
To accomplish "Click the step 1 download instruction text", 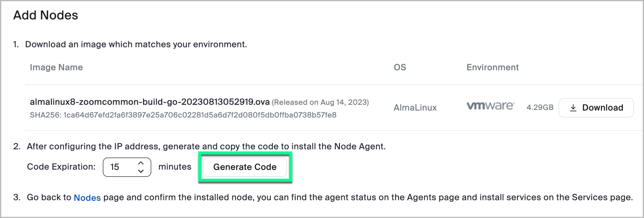I will (136, 44).
